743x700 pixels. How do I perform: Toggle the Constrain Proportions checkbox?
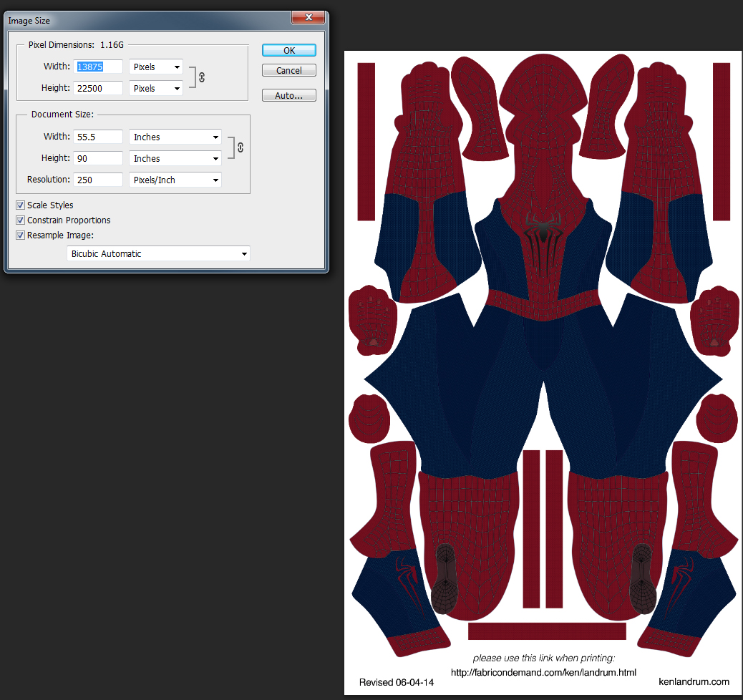[x=20, y=220]
